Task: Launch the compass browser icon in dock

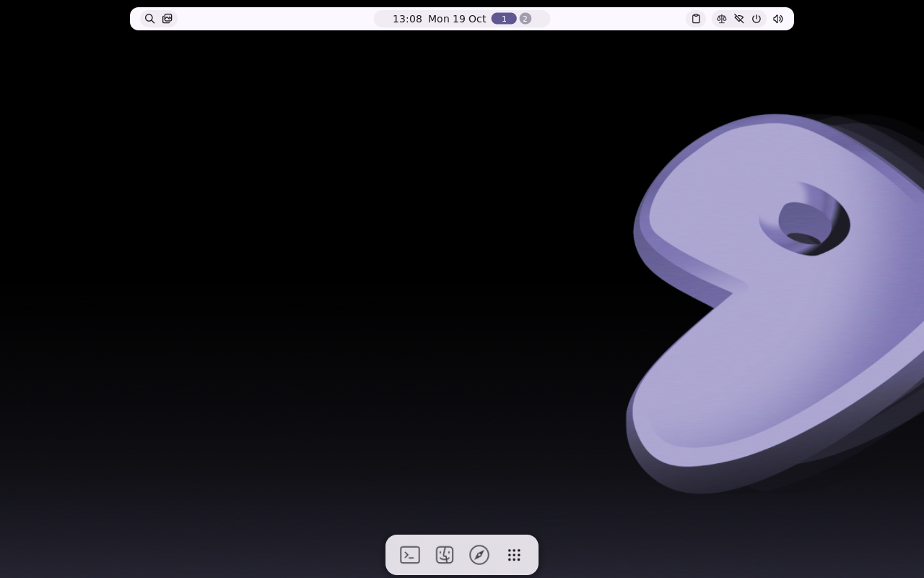Action: click(x=479, y=555)
